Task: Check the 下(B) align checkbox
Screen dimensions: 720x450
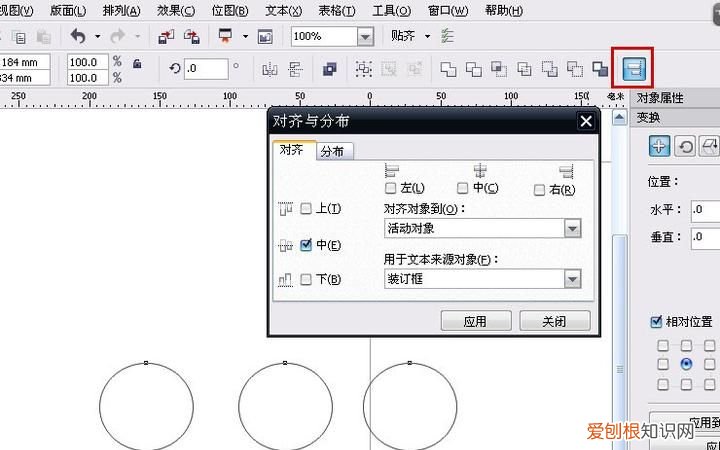Action: click(306, 280)
